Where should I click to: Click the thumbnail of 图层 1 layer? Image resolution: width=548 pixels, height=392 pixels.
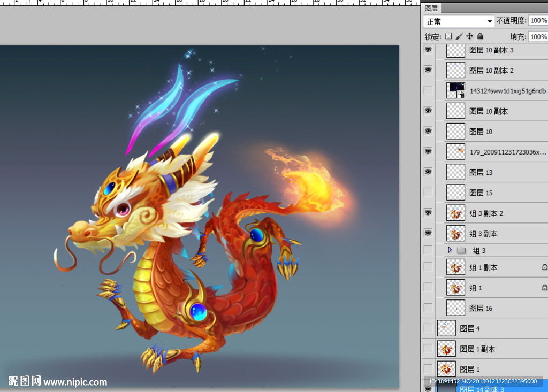pyautogui.click(x=446, y=369)
